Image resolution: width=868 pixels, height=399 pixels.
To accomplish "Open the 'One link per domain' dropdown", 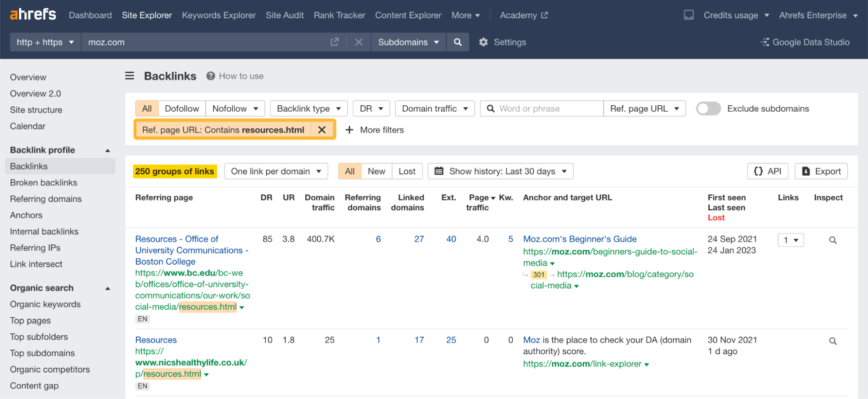I will click(275, 171).
